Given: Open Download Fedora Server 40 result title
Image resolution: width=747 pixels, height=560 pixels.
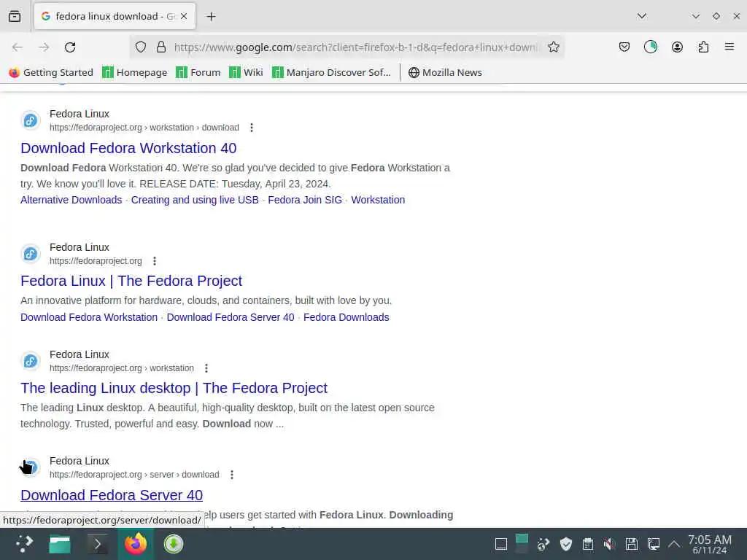Looking at the screenshot, I should [x=112, y=495].
